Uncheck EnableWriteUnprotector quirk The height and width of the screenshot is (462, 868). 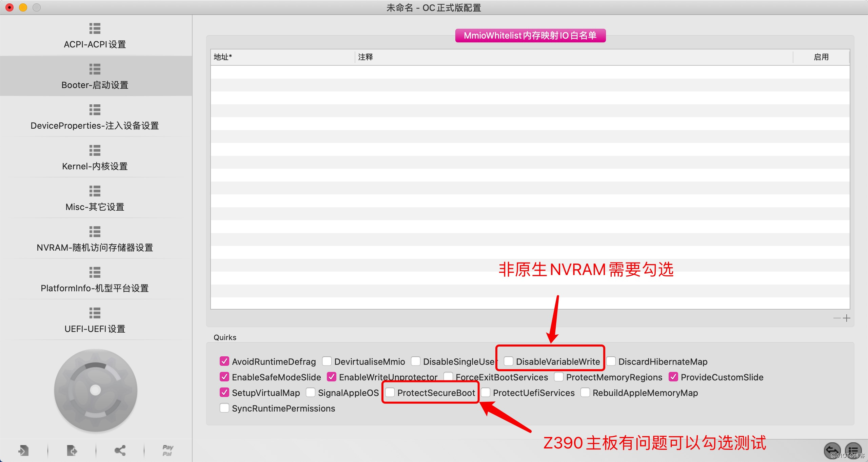[x=332, y=377]
